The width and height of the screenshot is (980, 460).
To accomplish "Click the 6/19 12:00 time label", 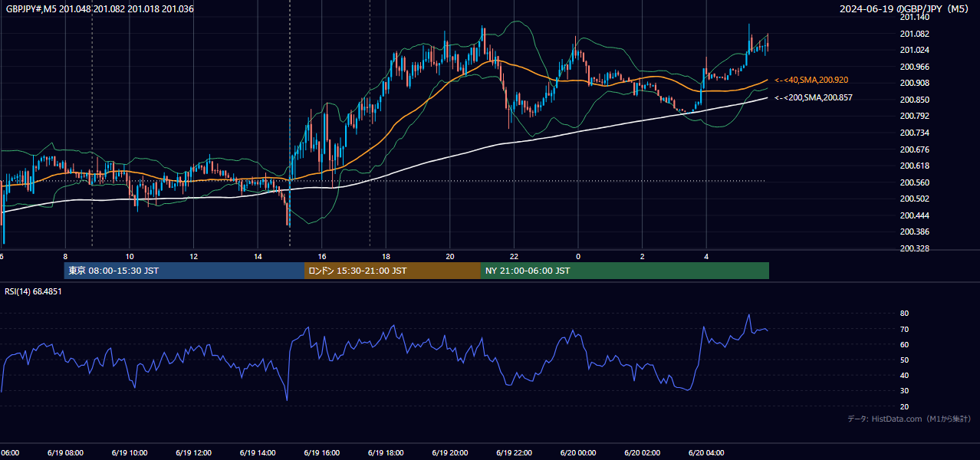I will click(x=193, y=452).
